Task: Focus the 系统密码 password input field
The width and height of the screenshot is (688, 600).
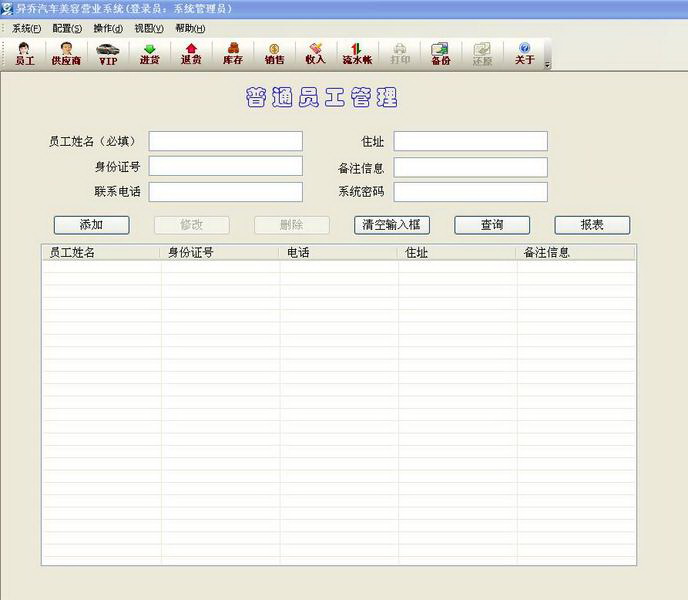Action: pos(470,192)
